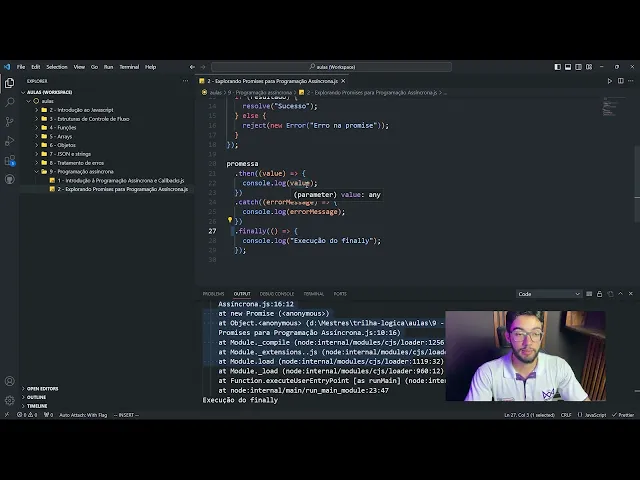Open the remote window status icon
Screen dimensions: 640x480
(7, 415)
